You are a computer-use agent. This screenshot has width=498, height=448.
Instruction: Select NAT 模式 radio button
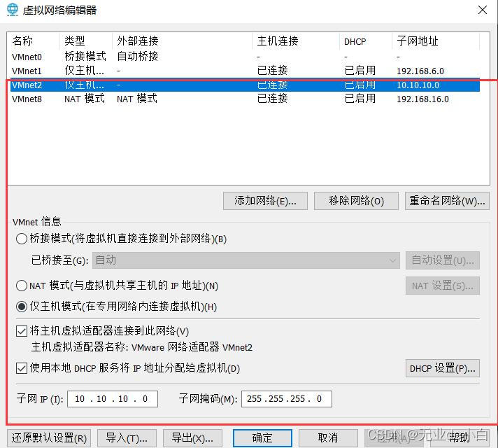[x=22, y=286]
